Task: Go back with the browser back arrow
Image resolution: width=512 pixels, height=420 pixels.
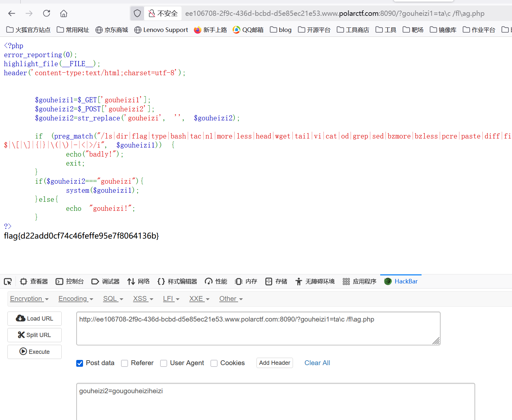Action: 12,13
